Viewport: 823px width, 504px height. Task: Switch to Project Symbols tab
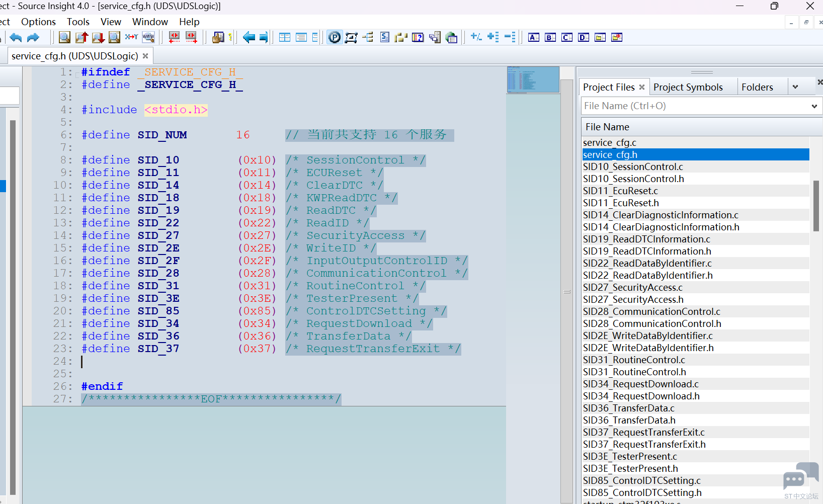[688, 87]
